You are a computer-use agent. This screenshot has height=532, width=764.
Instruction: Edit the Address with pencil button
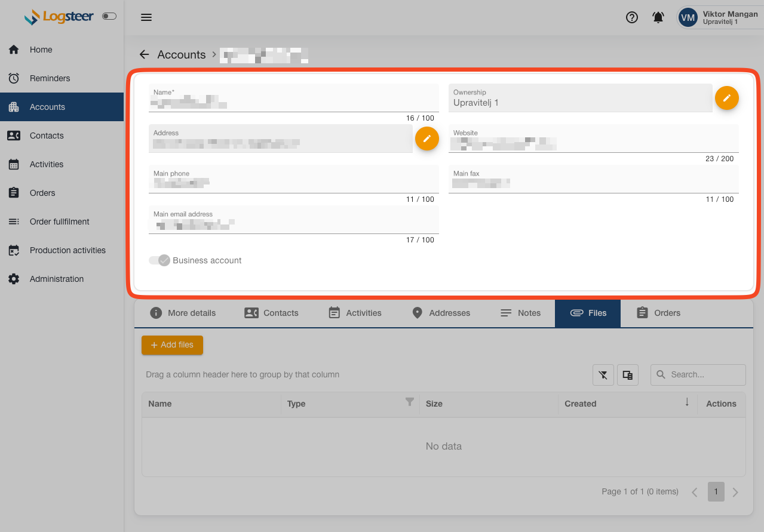coord(427,139)
